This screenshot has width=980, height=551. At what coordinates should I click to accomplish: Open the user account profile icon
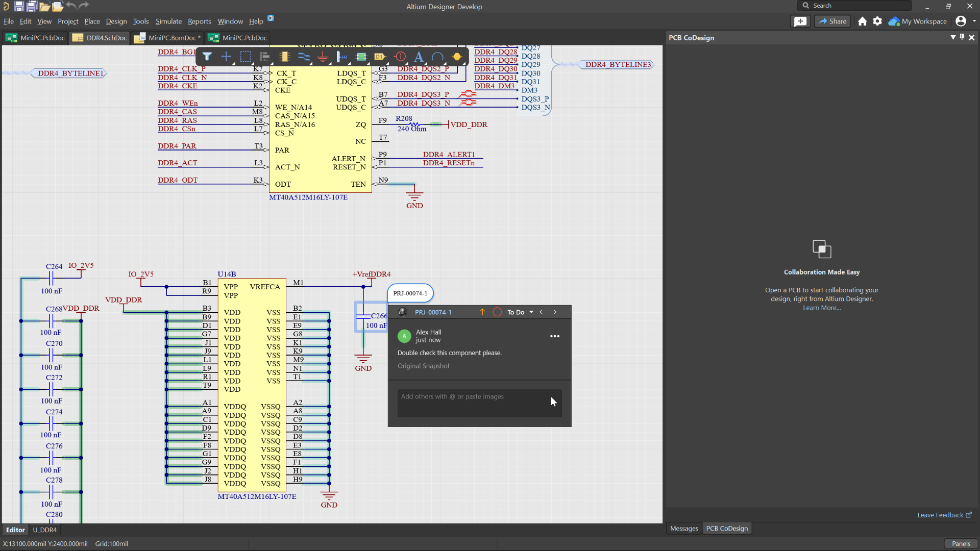coord(961,21)
